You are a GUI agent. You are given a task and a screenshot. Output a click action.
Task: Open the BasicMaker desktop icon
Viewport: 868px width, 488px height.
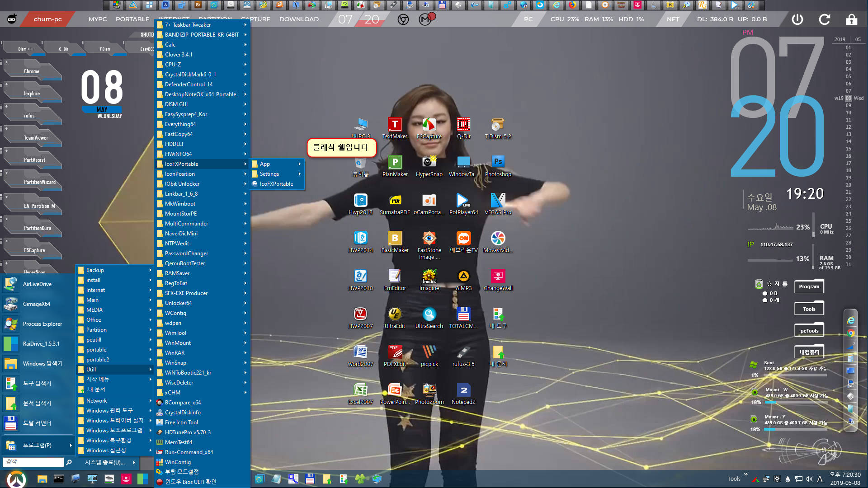(x=395, y=242)
